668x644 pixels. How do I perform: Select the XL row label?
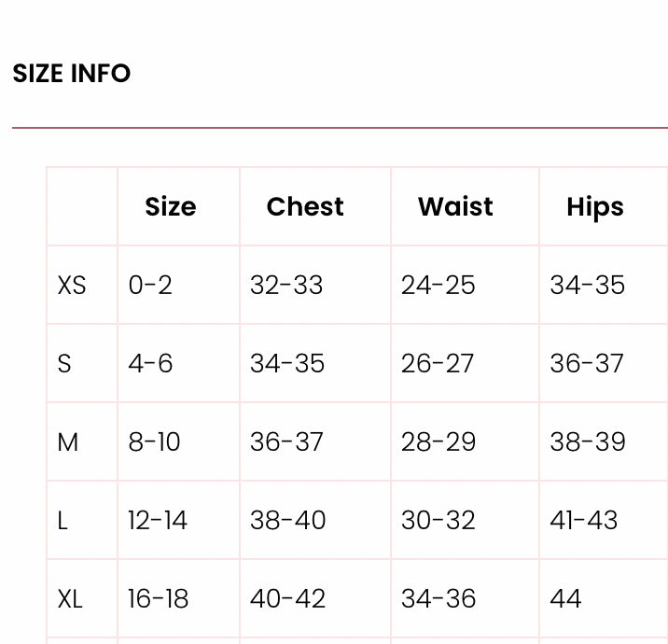click(x=70, y=598)
